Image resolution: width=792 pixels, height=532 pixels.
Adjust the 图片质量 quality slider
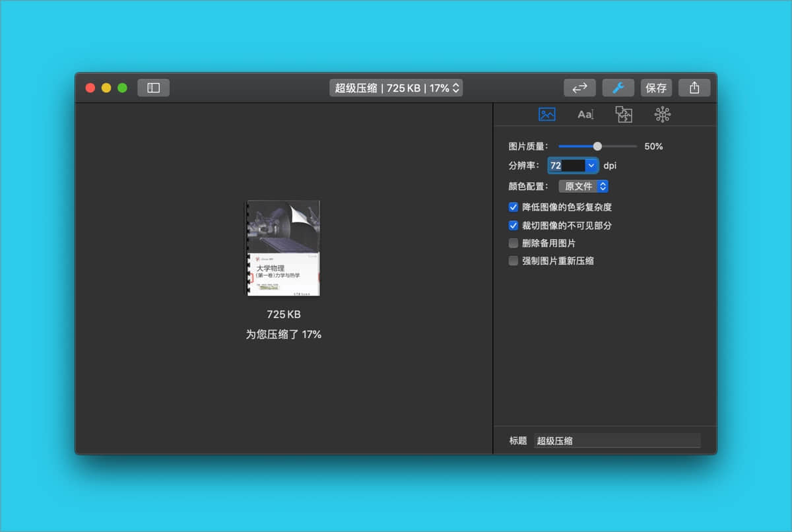pyautogui.click(x=597, y=147)
